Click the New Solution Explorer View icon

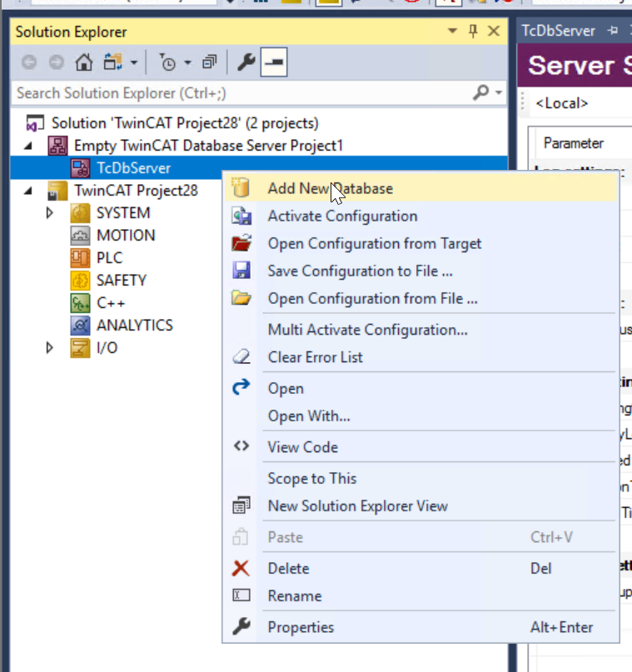(x=241, y=505)
